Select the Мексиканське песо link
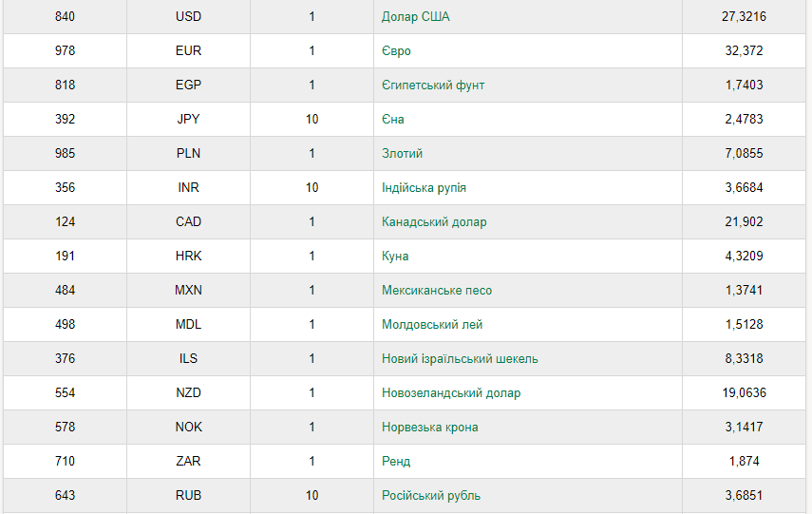Screen dimensions: 812x514 tap(437, 290)
